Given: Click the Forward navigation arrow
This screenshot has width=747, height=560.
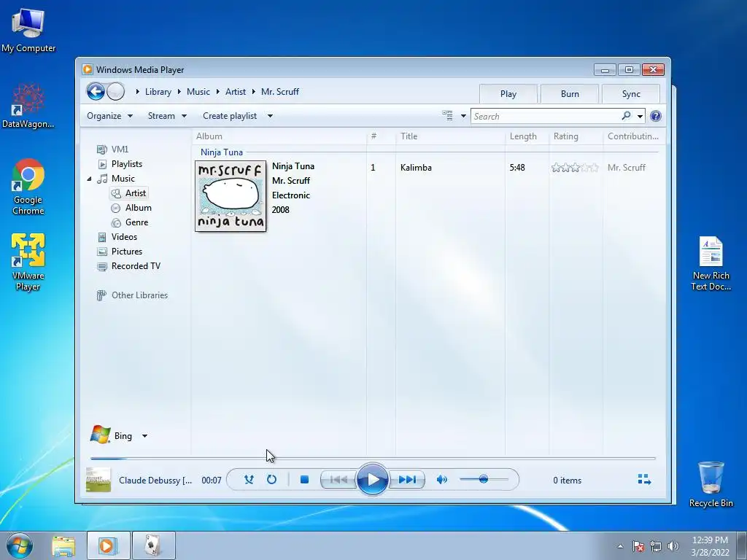Looking at the screenshot, I should pyautogui.click(x=116, y=91).
